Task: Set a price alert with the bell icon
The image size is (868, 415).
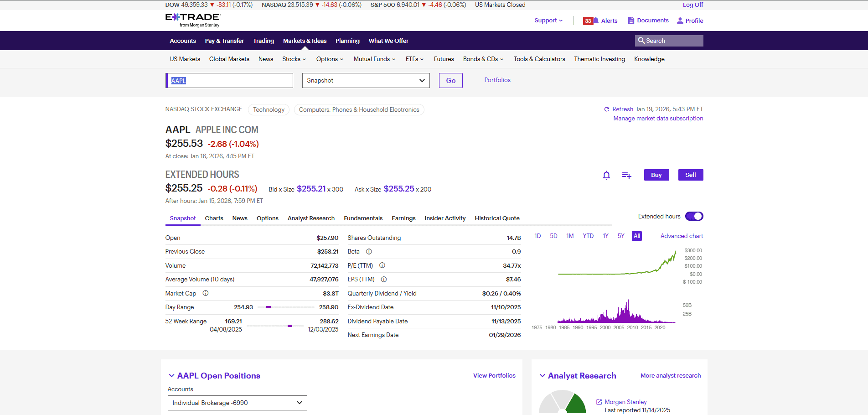Action: point(606,175)
